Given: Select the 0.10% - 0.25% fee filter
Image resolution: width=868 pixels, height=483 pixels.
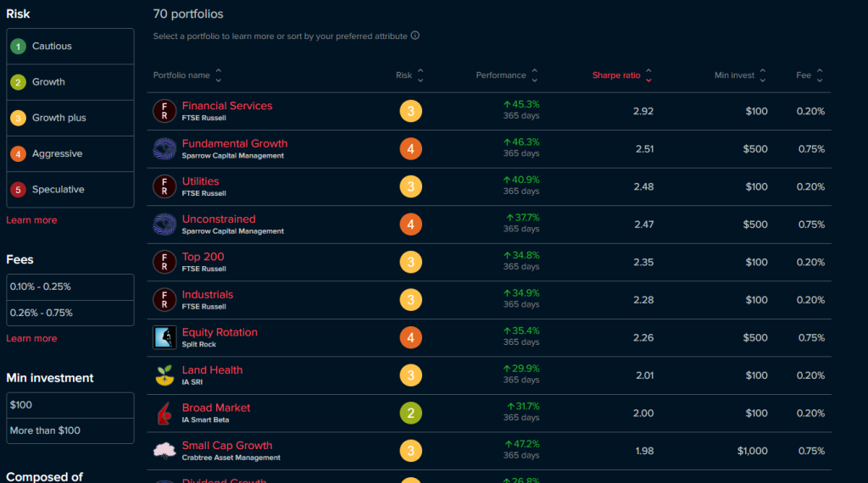Looking at the screenshot, I should 70,287.
